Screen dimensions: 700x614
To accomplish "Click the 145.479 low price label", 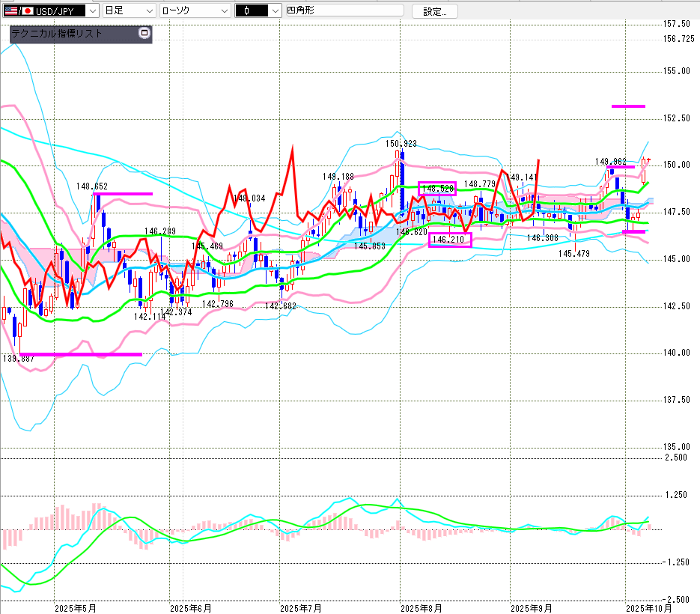I will [x=573, y=254].
